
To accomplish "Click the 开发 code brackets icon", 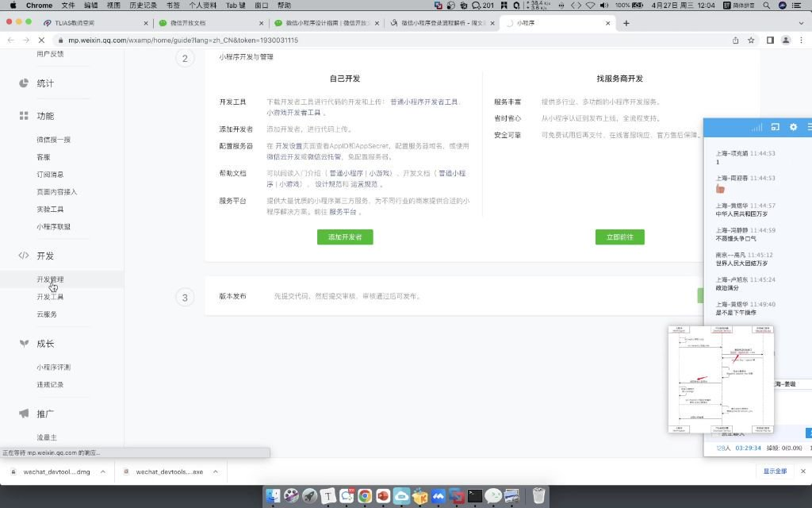I will pos(24,256).
